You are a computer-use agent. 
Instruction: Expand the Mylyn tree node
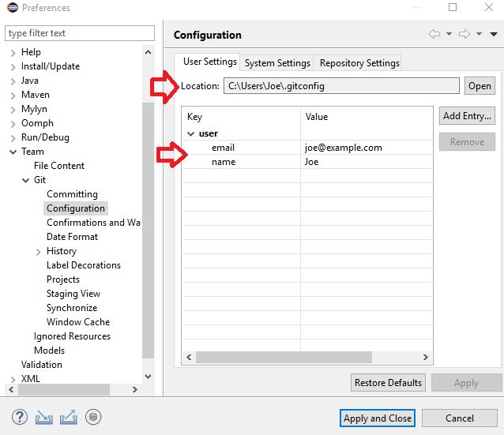[13, 110]
